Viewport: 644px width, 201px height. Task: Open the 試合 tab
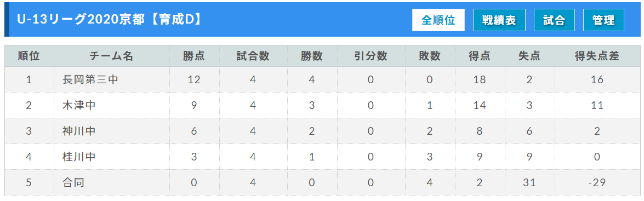[554, 20]
